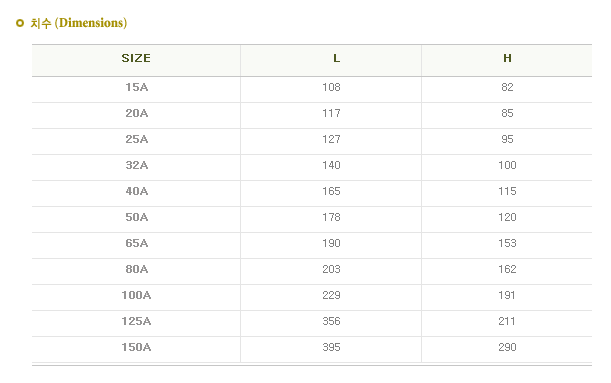
Task: Select the L value 356
Action: (x=331, y=321)
